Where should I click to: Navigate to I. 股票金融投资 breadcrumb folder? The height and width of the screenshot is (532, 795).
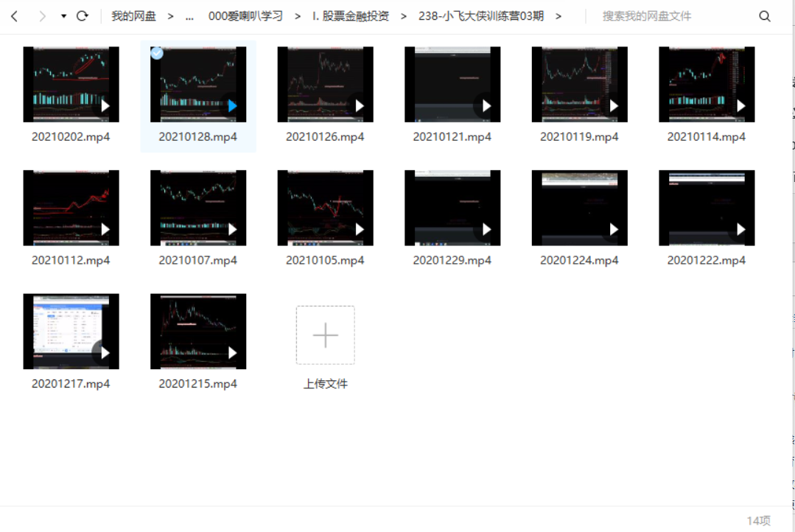[x=351, y=16]
